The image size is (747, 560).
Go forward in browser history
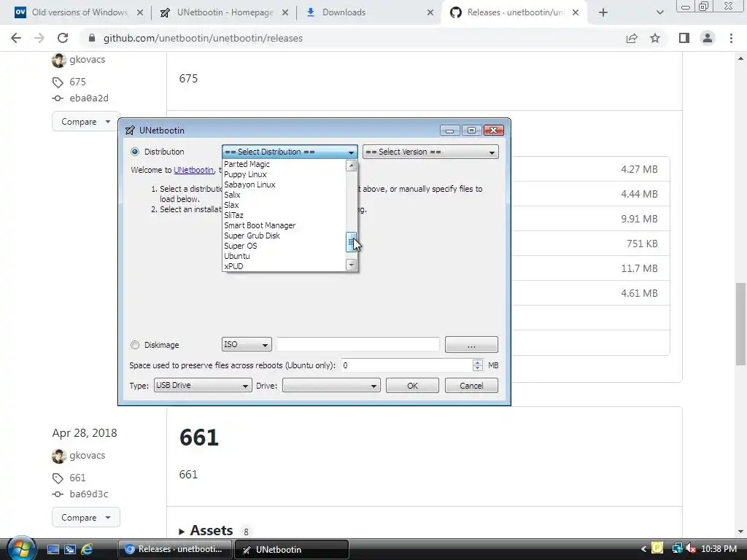tap(39, 38)
